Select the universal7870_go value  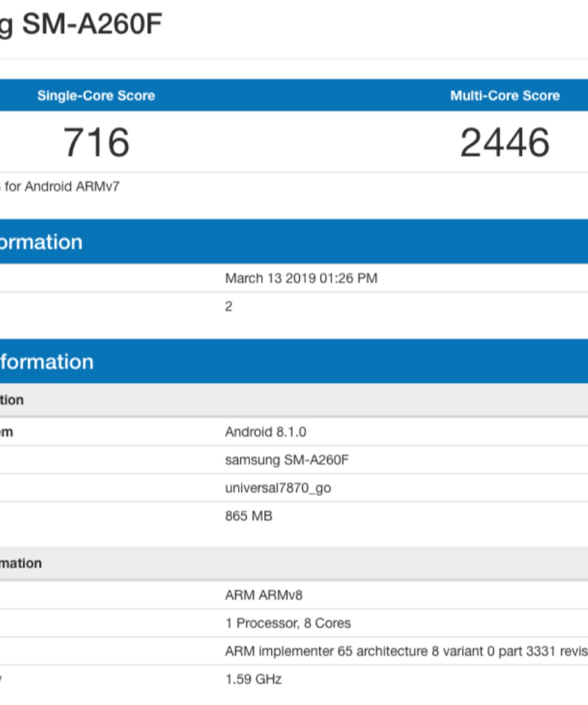(x=278, y=488)
